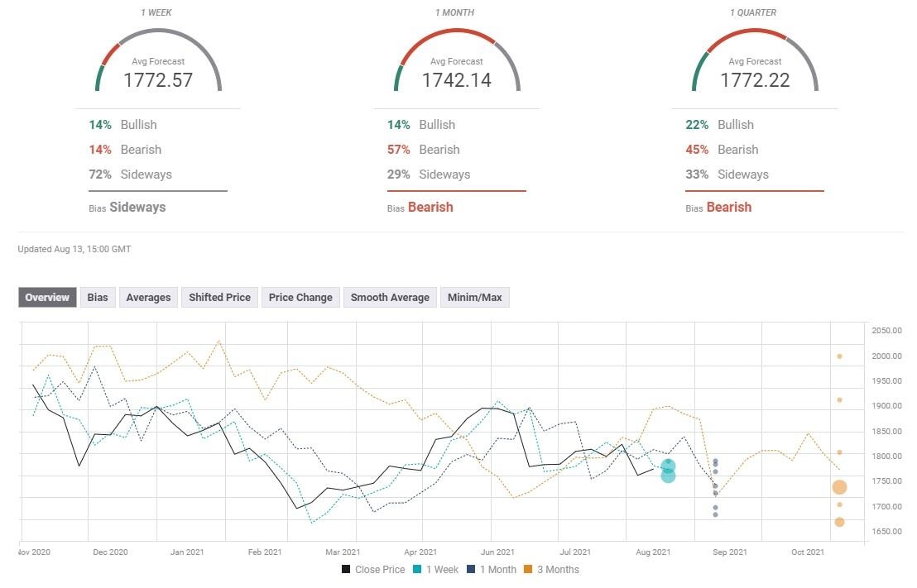Screen dimensions: 917x588
Task: Toggle the Close Price series in legend
Action: [373, 570]
